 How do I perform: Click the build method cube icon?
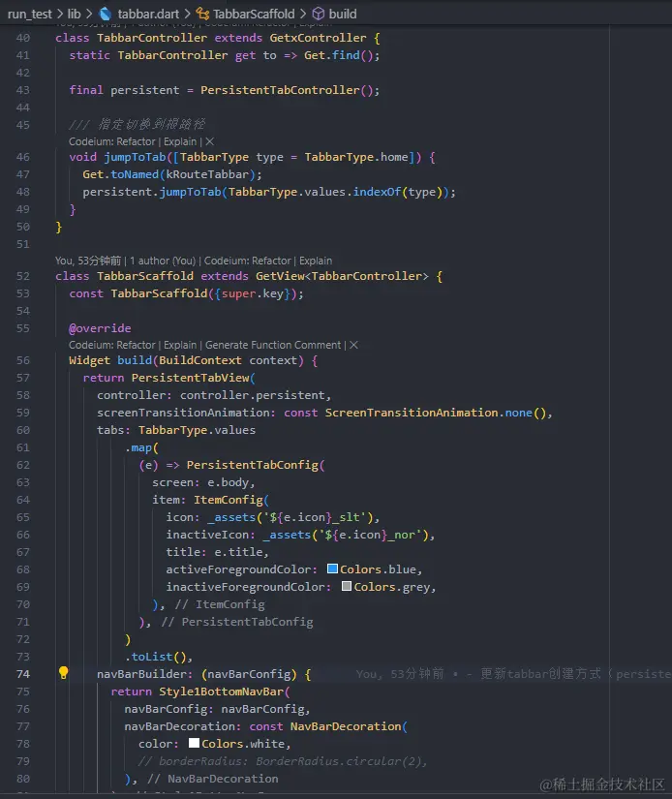(x=319, y=14)
